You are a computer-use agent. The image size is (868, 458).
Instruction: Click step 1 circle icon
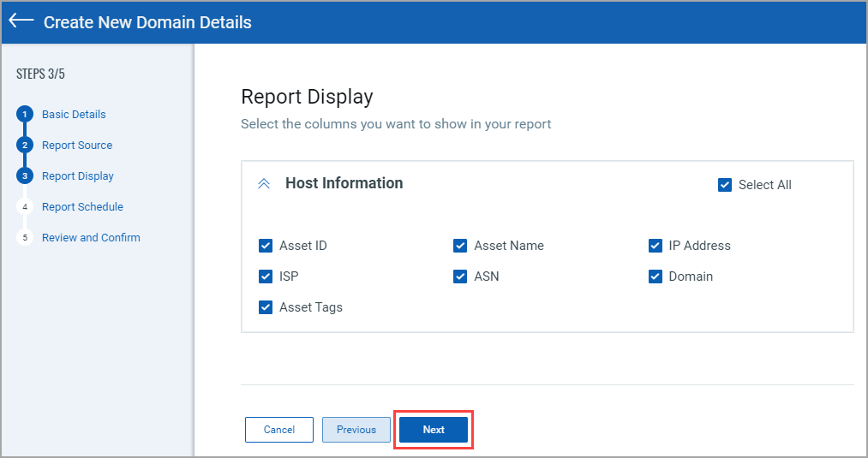click(x=25, y=115)
